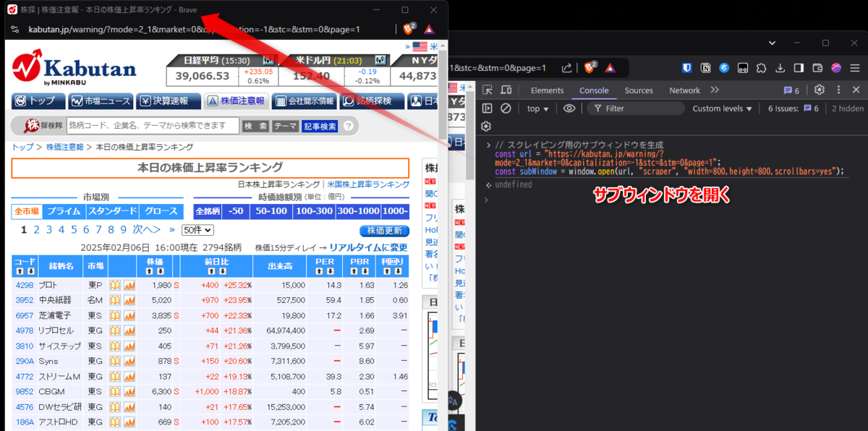The width and height of the screenshot is (868, 431).
Task: Click Brave Shields lion icon in main window
Action: pyautogui.click(x=590, y=67)
